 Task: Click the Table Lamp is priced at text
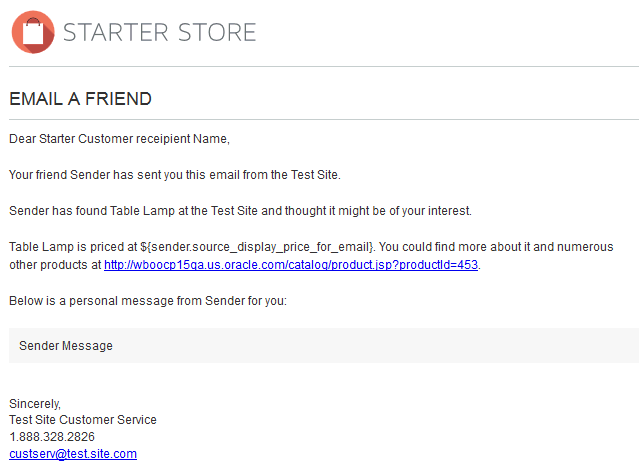coord(73,247)
